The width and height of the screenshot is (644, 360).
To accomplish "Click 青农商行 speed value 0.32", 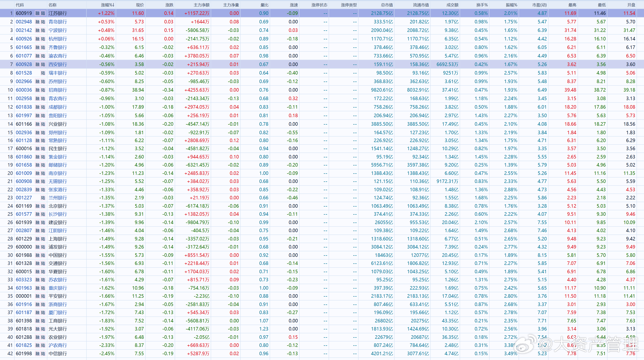I will [x=293, y=98].
